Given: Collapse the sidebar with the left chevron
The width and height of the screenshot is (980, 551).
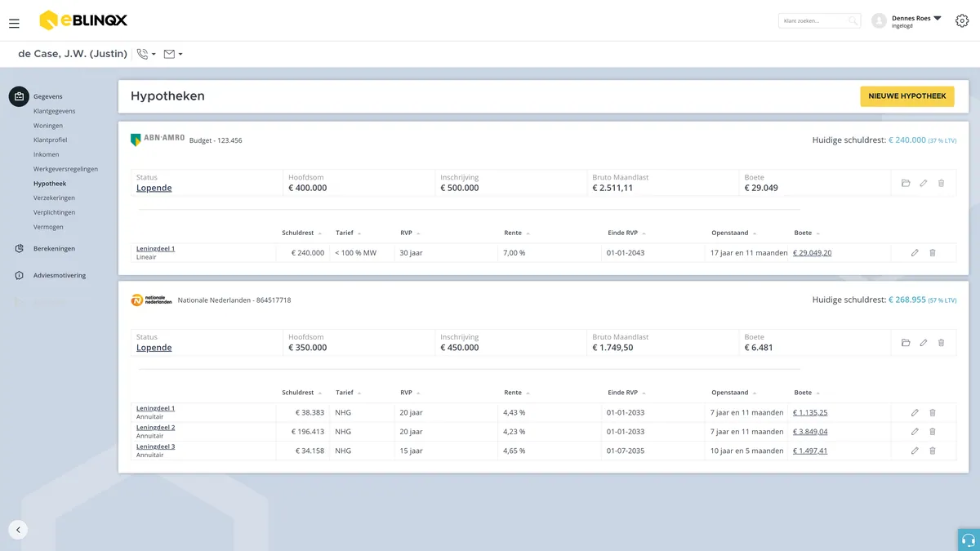Looking at the screenshot, I should tap(18, 530).
